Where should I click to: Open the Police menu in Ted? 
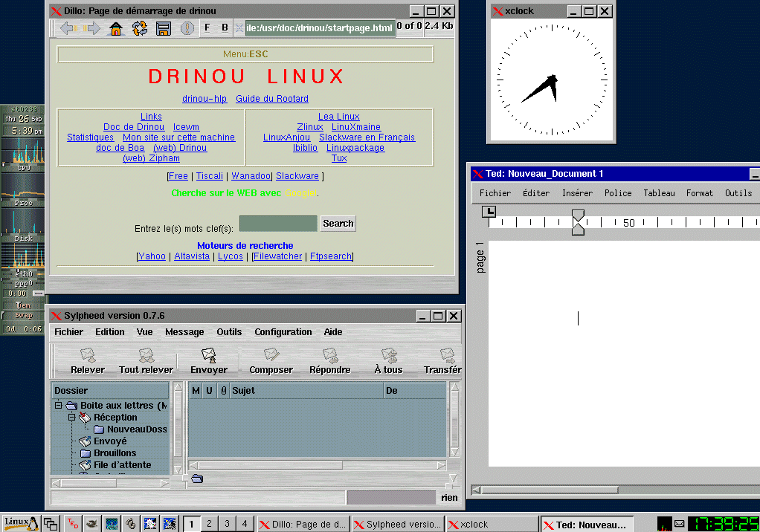click(618, 193)
